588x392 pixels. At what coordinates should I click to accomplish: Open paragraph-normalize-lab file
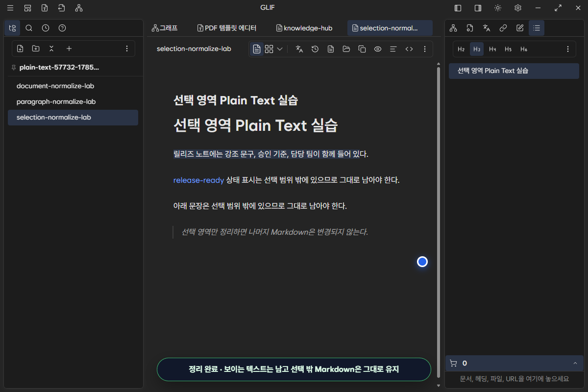coord(73,101)
